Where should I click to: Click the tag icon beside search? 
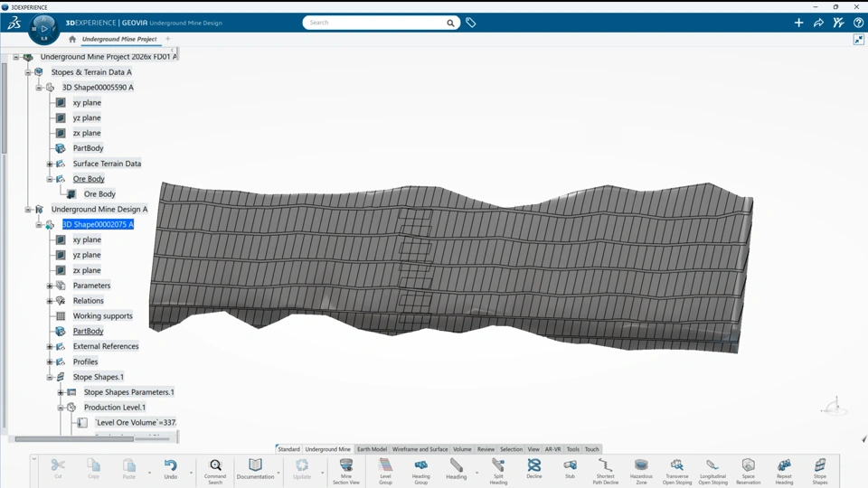click(470, 23)
